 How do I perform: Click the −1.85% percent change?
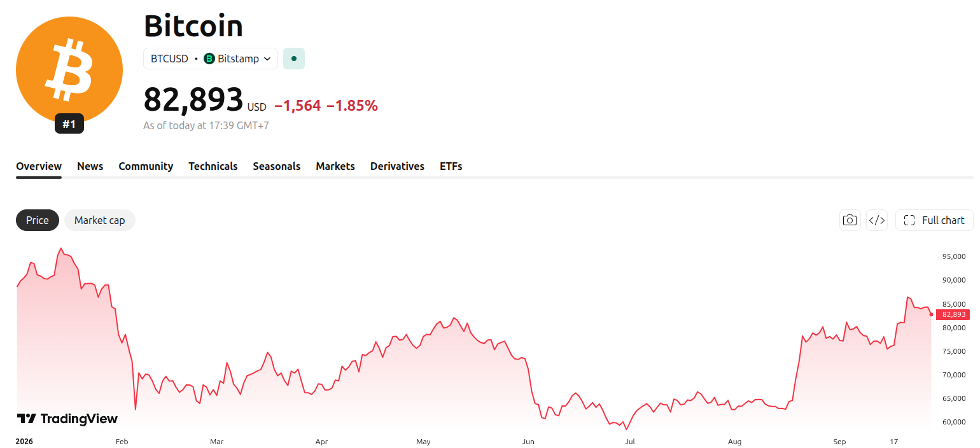[352, 106]
